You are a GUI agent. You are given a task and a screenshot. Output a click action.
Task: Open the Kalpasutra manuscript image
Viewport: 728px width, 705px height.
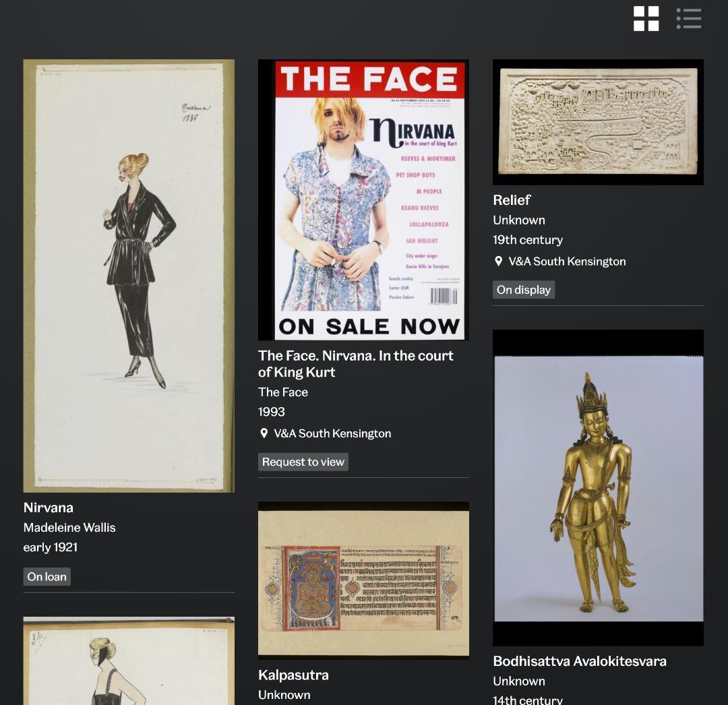tap(363, 580)
